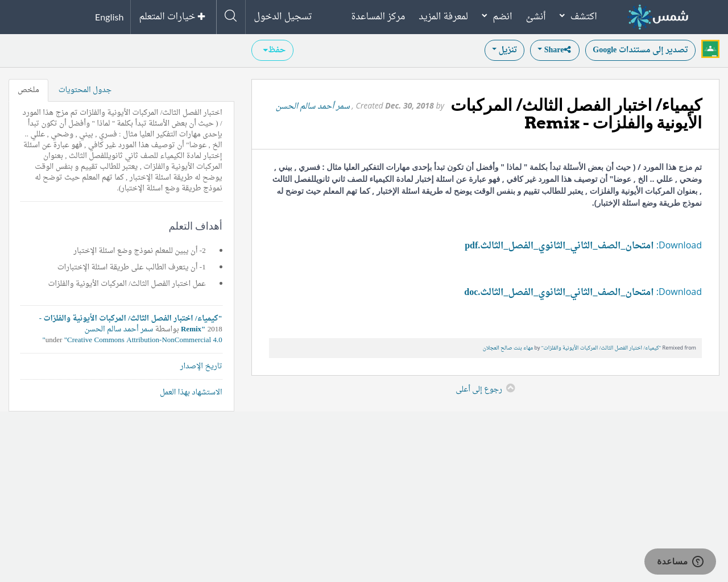Click the back-to-top arrow icon
728x582 pixels.
click(x=510, y=388)
